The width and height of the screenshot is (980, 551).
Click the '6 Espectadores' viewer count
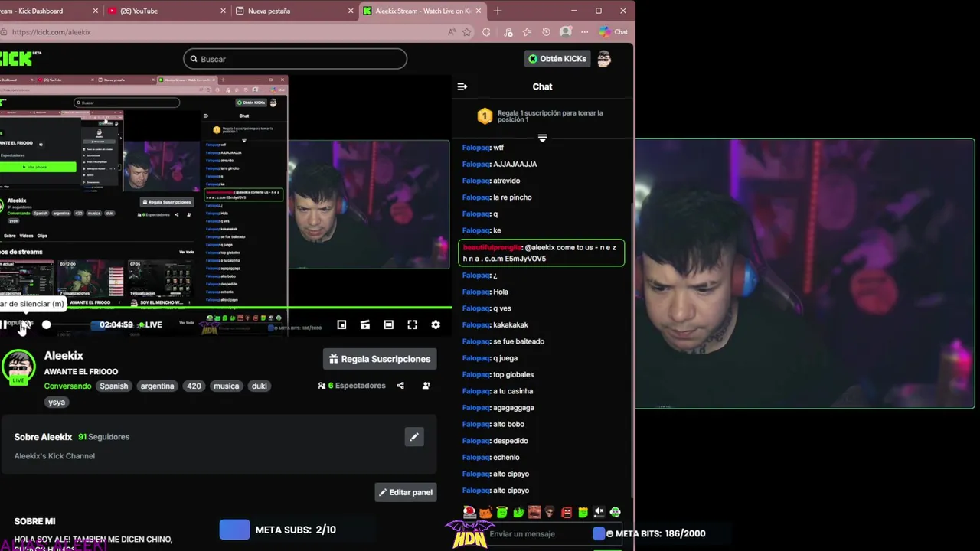[x=351, y=386]
